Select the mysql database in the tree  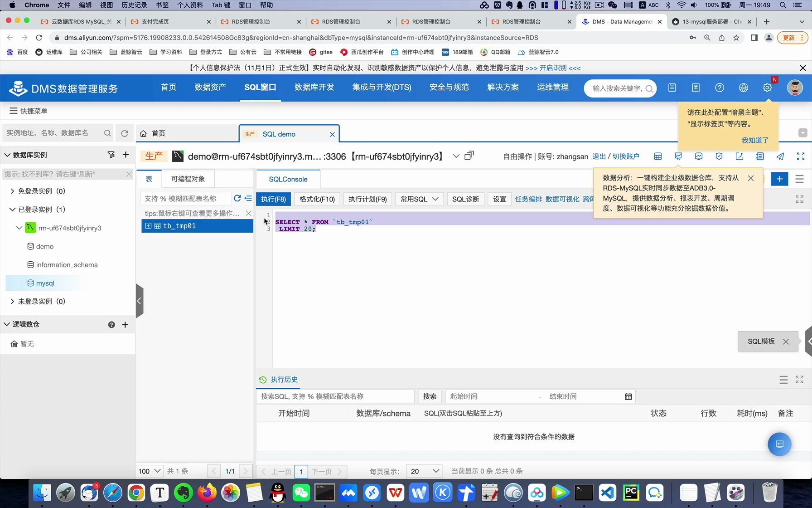[45, 283]
